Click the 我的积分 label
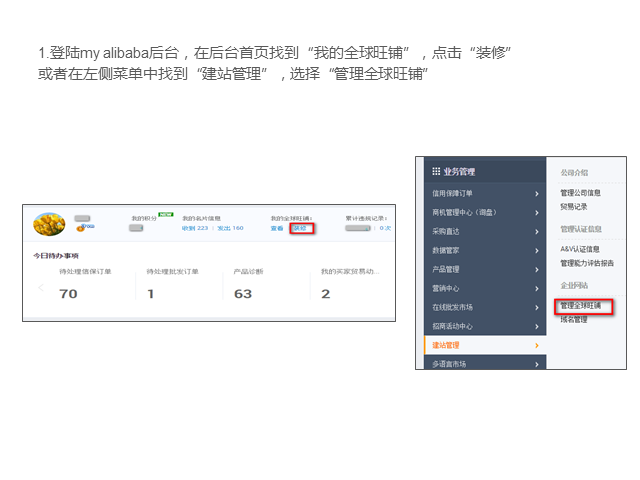Viewport: 640px width, 480px height. point(144,218)
